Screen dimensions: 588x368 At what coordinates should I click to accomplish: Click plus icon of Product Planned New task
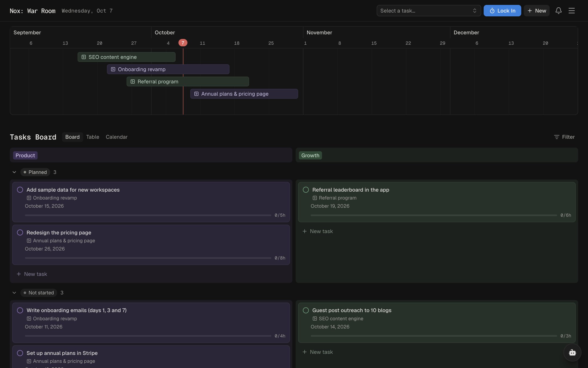pyautogui.click(x=19, y=274)
